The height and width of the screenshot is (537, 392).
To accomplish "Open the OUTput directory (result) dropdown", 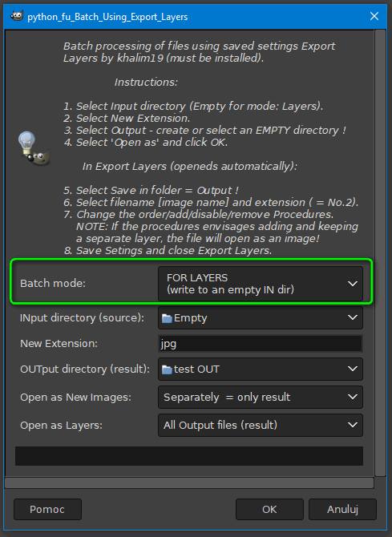I will (x=261, y=369).
